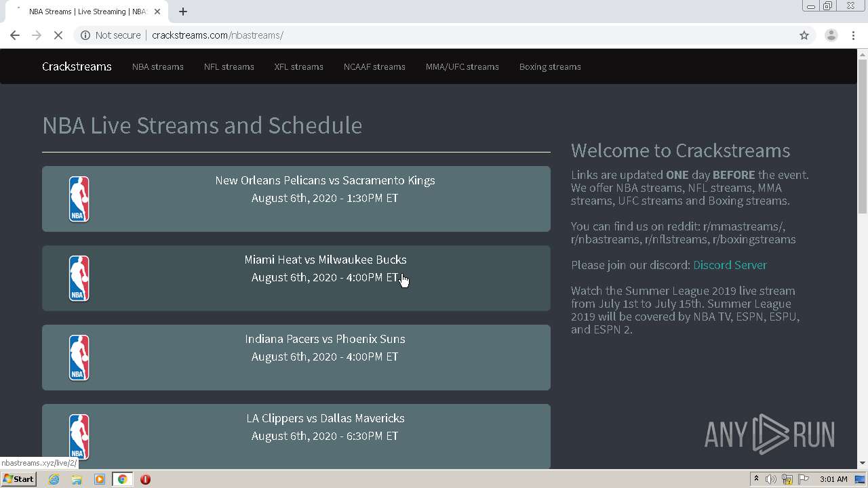The width and height of the screenshot is (868, 488).
Task: Select the NBA Streams browser tab
Action: [x=87, y=12]
